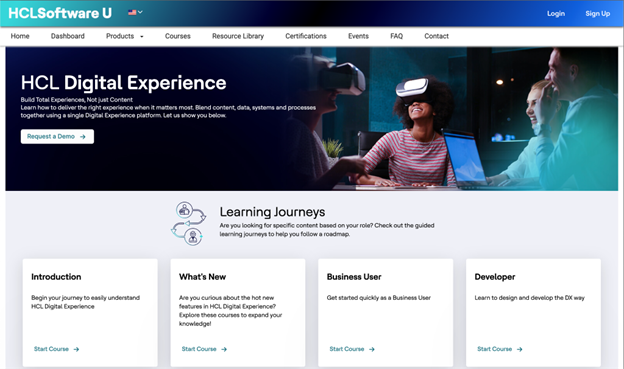
Task: Click the Developer card title
Action: [495, 277]
